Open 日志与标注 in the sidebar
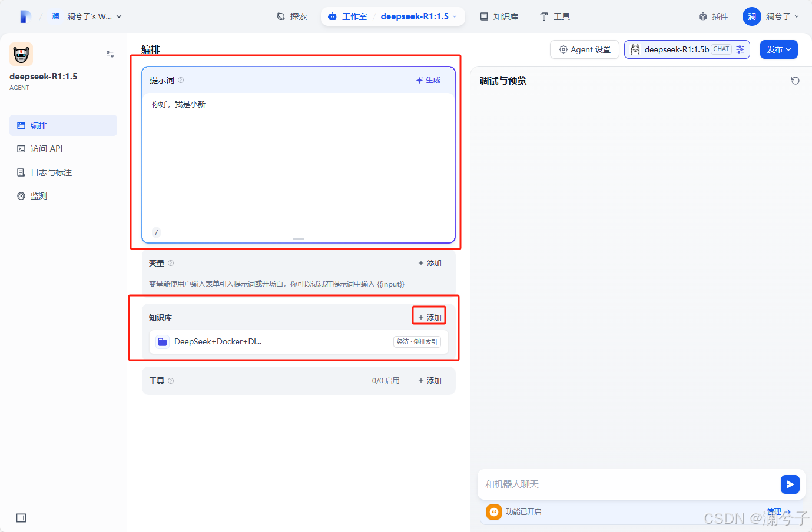The width and height of the screenshot is (812, 532). (63, 172)
